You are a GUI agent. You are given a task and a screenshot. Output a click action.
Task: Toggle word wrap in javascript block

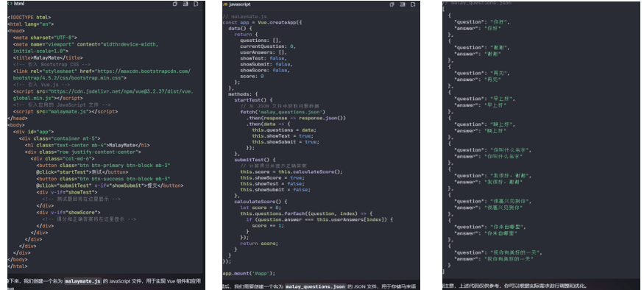(403, 4)
